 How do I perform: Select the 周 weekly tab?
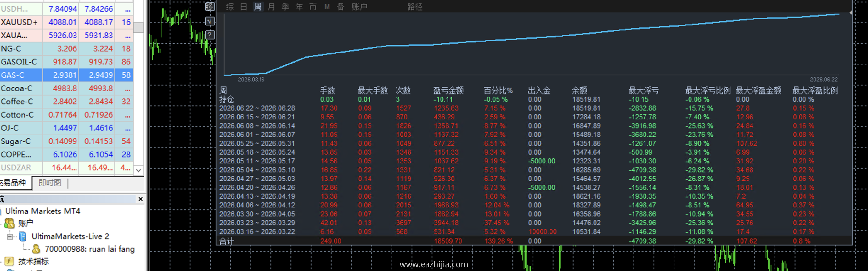257,7
